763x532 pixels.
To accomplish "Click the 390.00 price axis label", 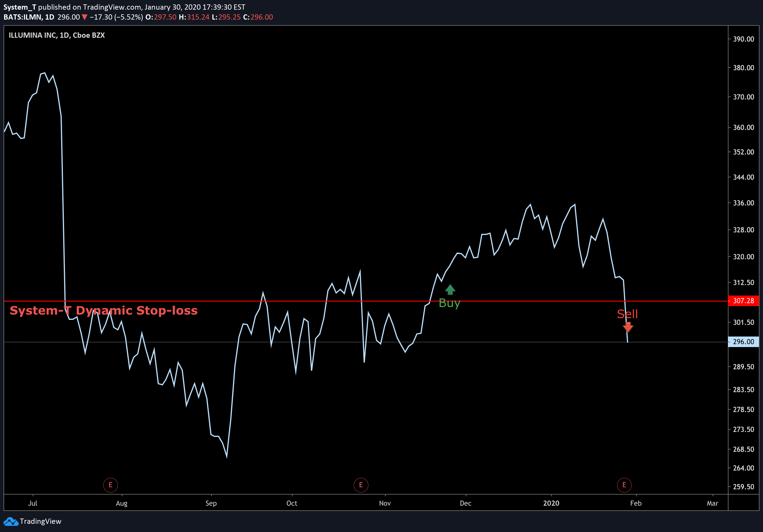I will point(743,39).
